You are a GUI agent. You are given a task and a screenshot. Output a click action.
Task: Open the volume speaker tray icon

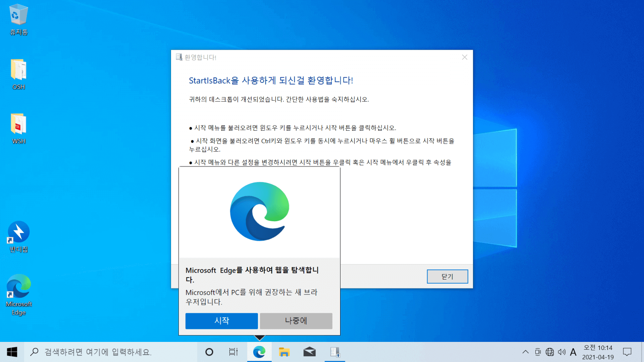[x=562, y=352]
